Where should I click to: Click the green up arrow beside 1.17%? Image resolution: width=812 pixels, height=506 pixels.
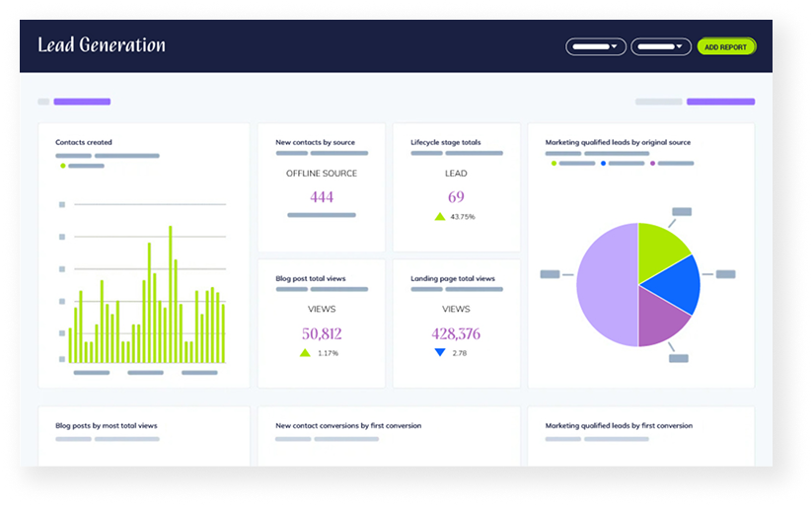[x=305, y=353]
